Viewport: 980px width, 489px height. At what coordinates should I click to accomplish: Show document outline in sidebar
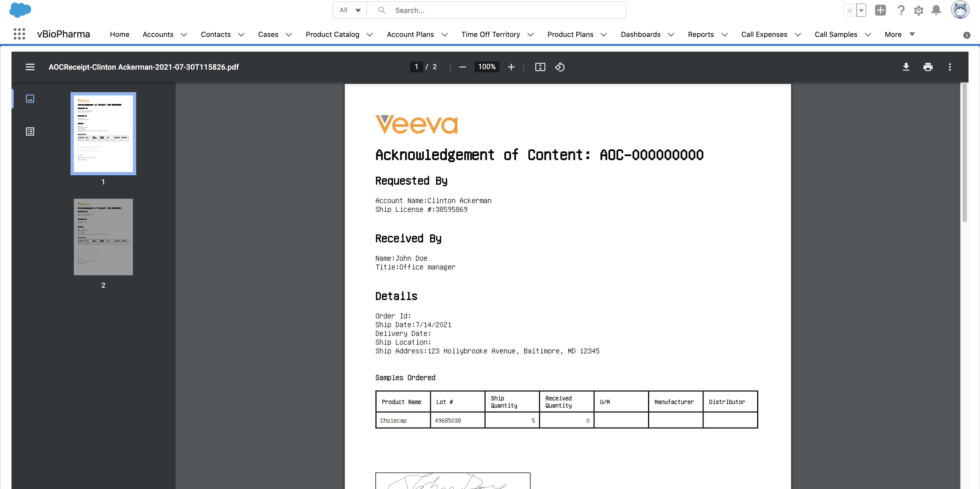(x=30, y=131)
